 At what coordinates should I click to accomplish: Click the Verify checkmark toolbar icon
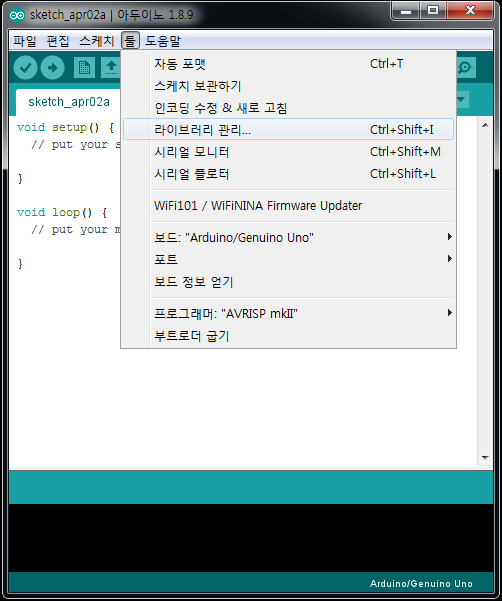(25, 68)
